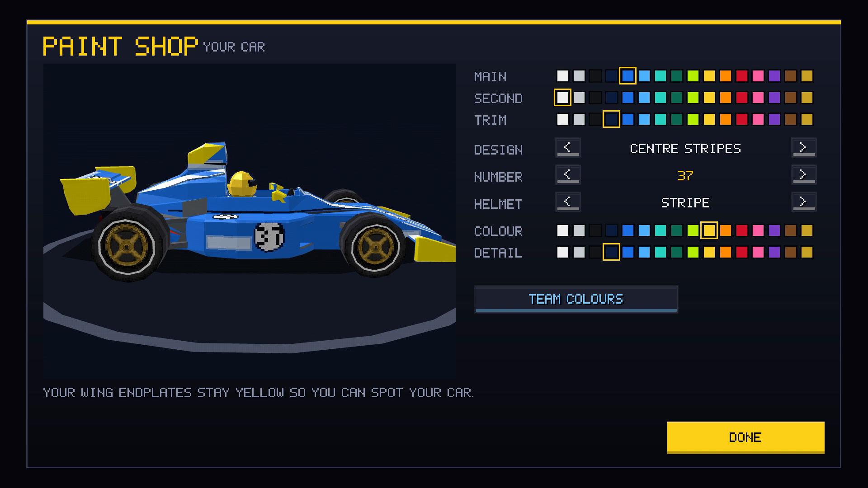The height and width of the screenshot is (488, 868).
Task: Choose pink for Second colour
Action: point(758,98)
